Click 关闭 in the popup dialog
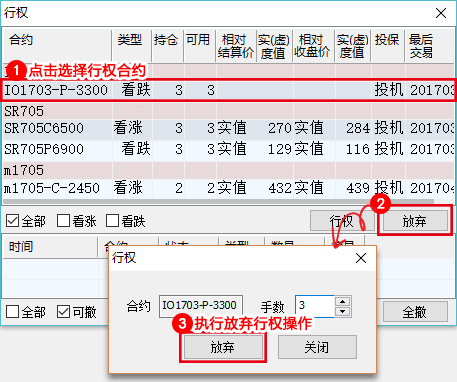This screenshot has width=457, height=382. point(317,347)
